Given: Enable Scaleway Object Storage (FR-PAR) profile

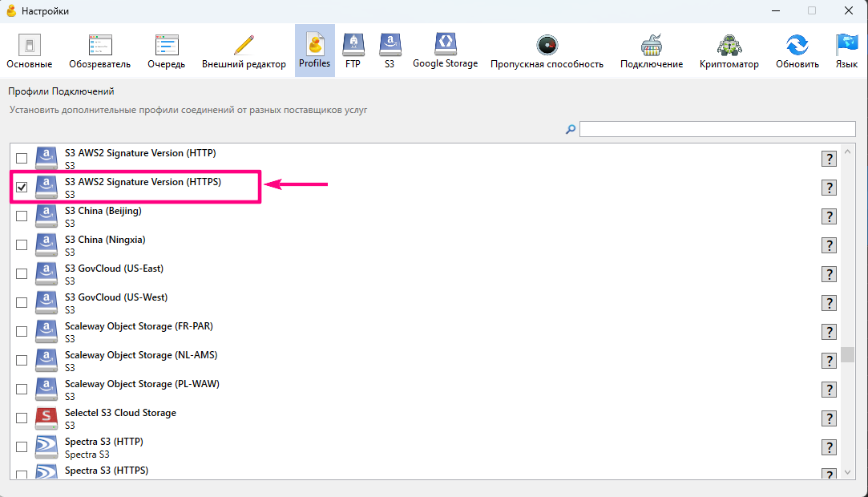Looking at the screenshot, I should [22, 331].
